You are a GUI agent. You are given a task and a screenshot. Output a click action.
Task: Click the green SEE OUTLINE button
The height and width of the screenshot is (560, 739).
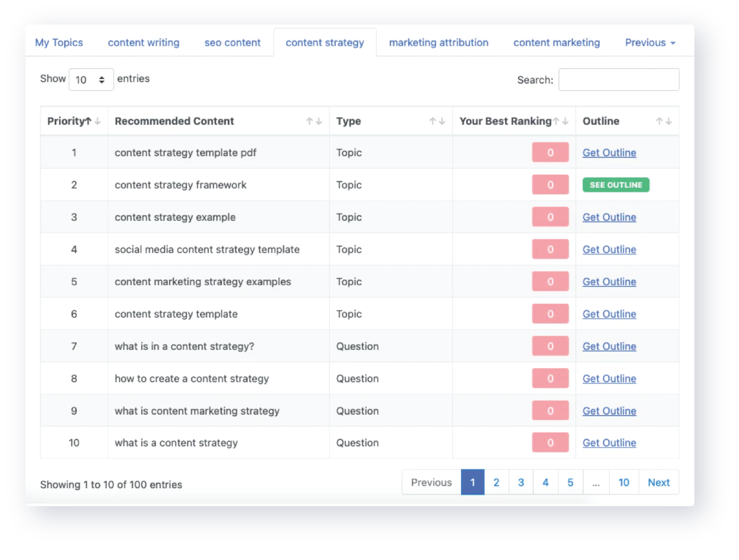616,185
